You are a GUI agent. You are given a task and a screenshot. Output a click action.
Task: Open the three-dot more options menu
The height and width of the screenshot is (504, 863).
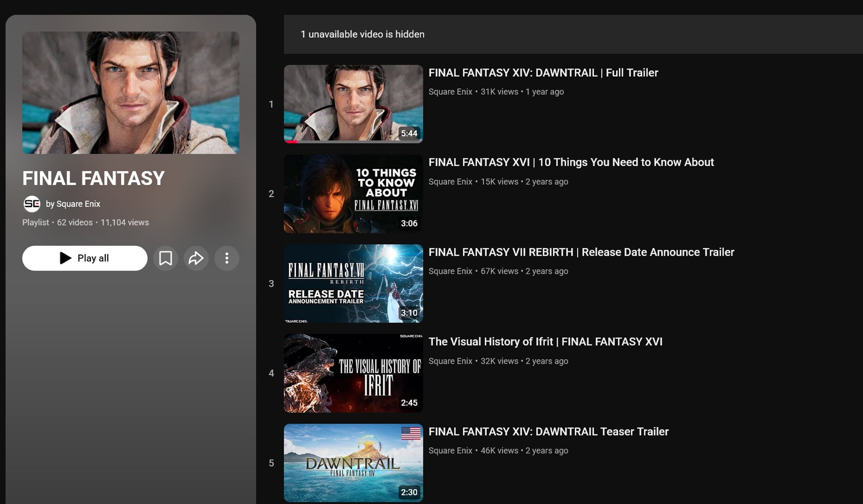pos(227,258)
